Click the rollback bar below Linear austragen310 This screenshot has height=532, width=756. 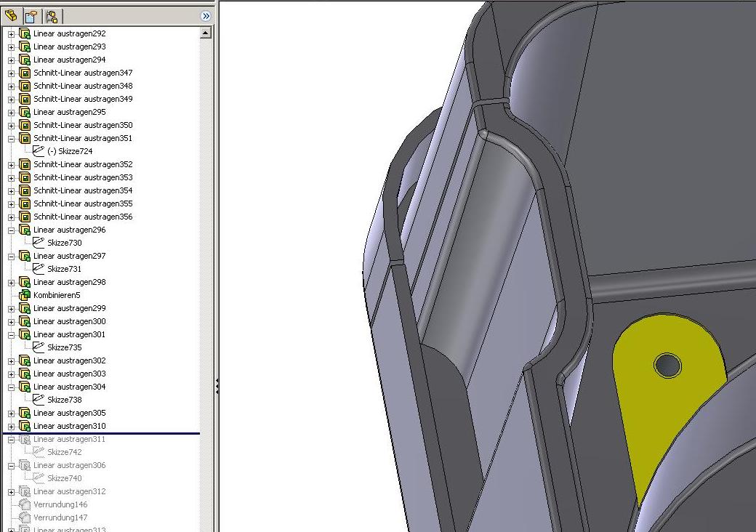click(101, 433)
